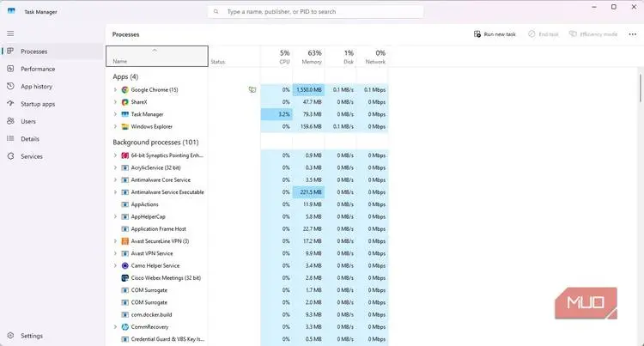Select the Application Frame Host row
The width and height of the screenshot is (644, 346).
coord(247,228)
